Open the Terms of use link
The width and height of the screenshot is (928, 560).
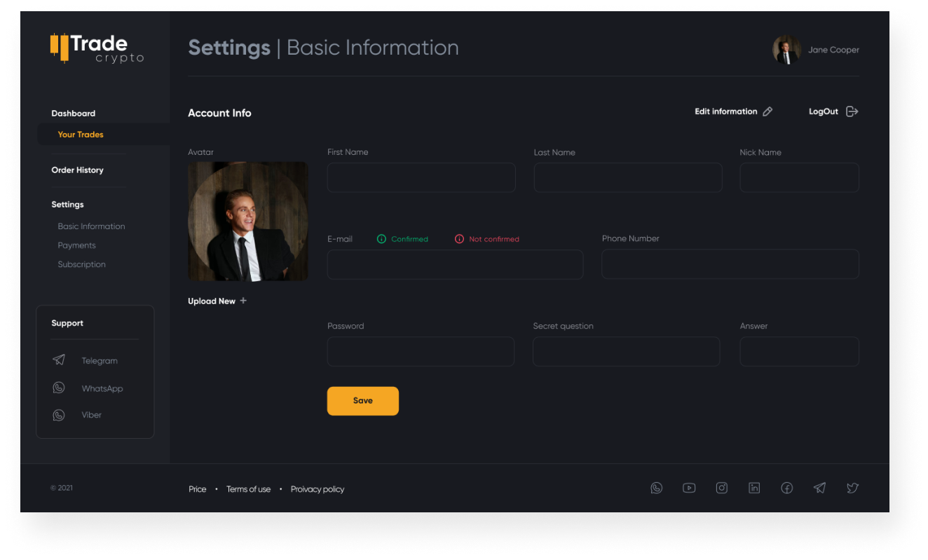pos(248,489)
